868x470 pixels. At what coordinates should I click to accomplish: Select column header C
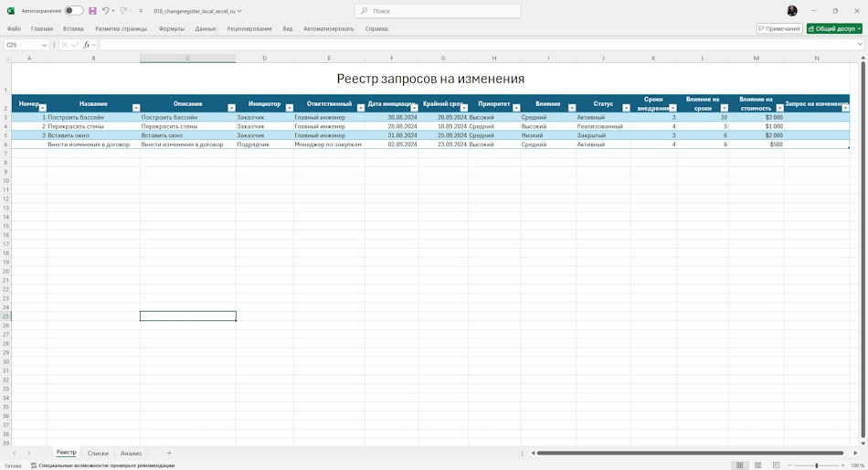187,58
